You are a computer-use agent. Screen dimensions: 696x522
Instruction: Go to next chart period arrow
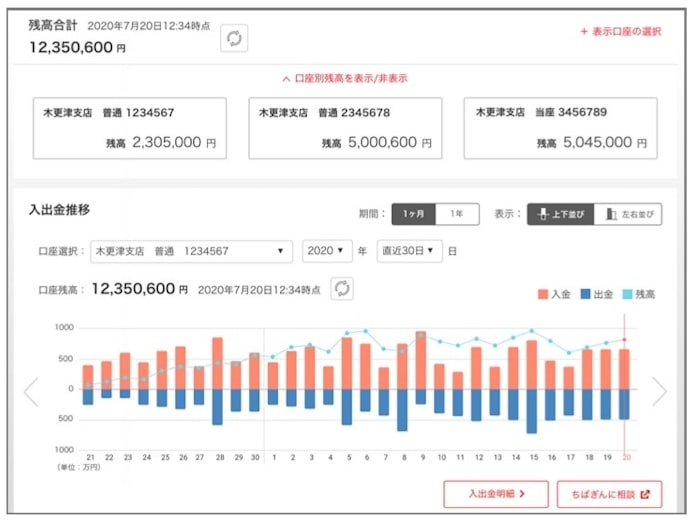(x=659, y=392)
